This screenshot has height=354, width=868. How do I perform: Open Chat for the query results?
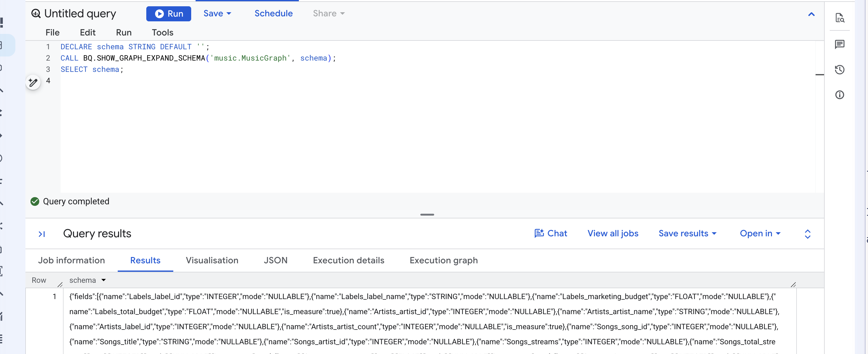point(551,233)
